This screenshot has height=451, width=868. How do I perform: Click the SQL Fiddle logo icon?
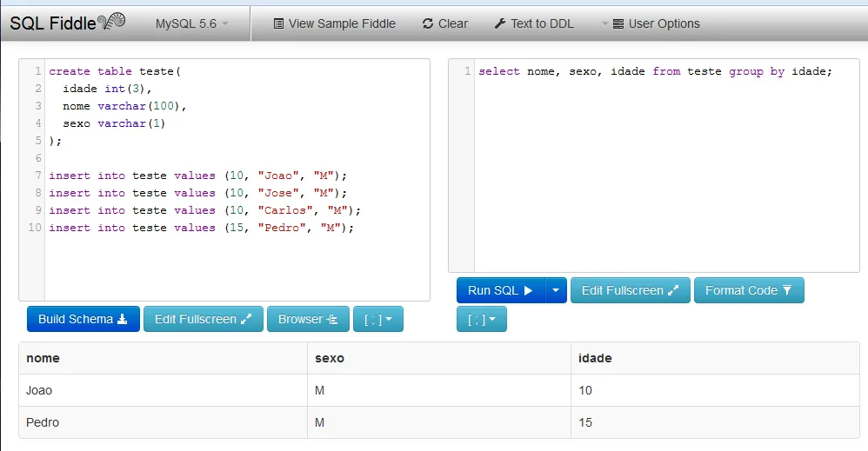(x=111, y=22)
